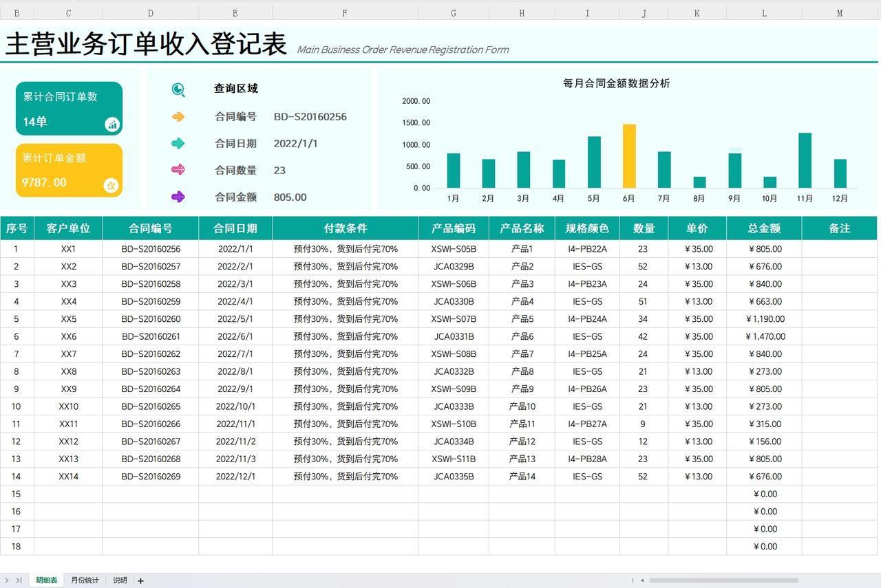Click the 总金额 header cell

click(764, 228)
